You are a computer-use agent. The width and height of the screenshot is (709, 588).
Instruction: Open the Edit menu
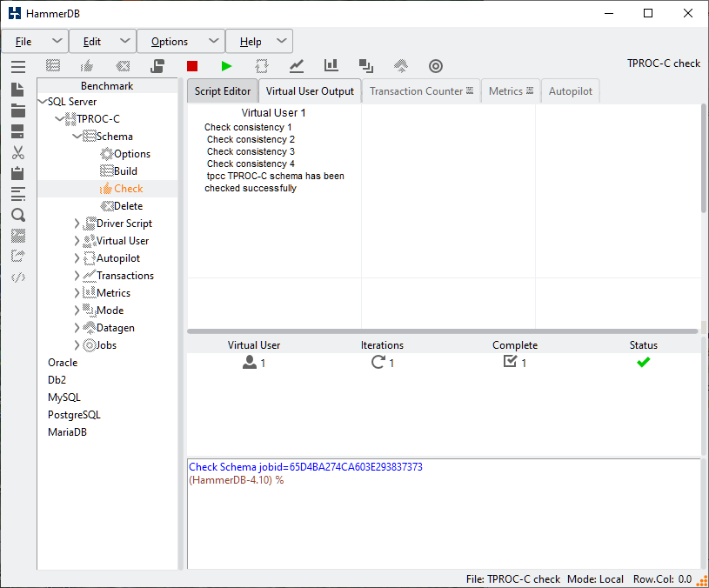(103, 42)
